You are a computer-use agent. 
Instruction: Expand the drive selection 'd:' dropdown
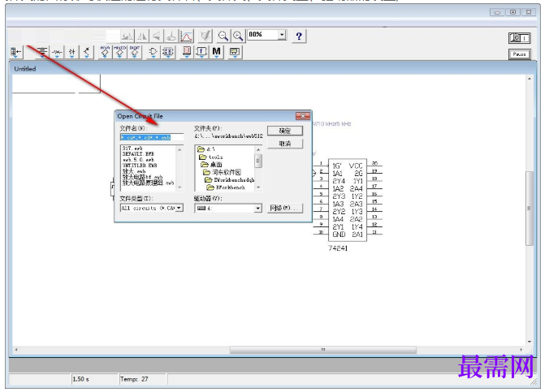click(257, 209)
